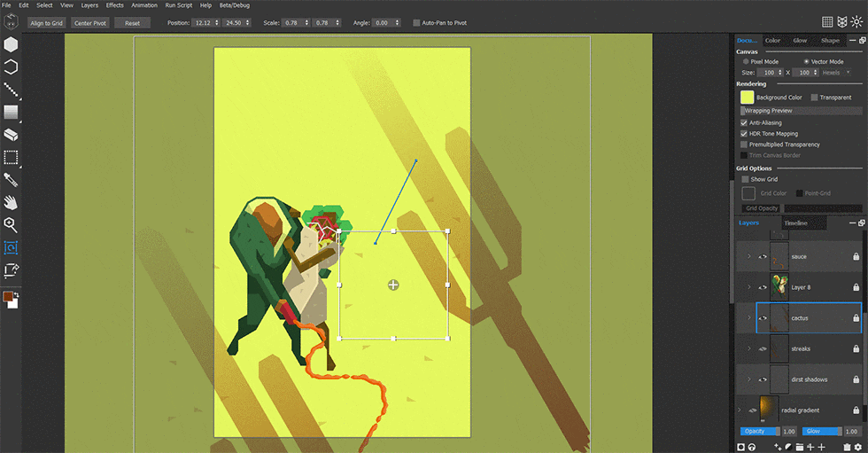Viewport: 868px width, 453px height.
Task: Activate the Hand pan tool
Action: [x=11, y=203]
